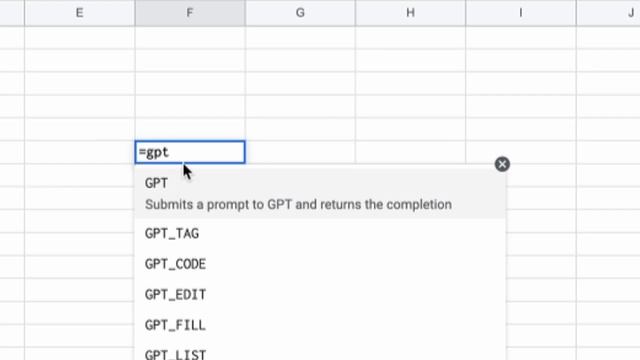The image size is (640, 360).
Task: Select column I header
Action: point(520,13)
